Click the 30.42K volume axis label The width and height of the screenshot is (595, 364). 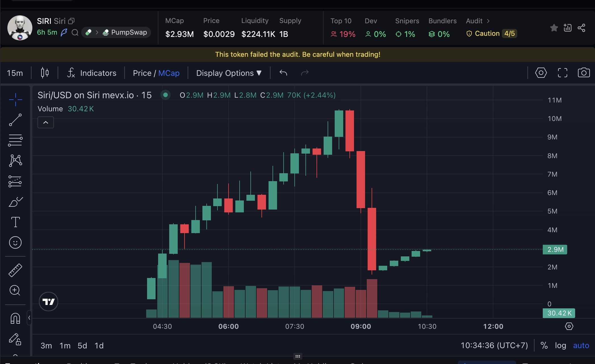559,313
